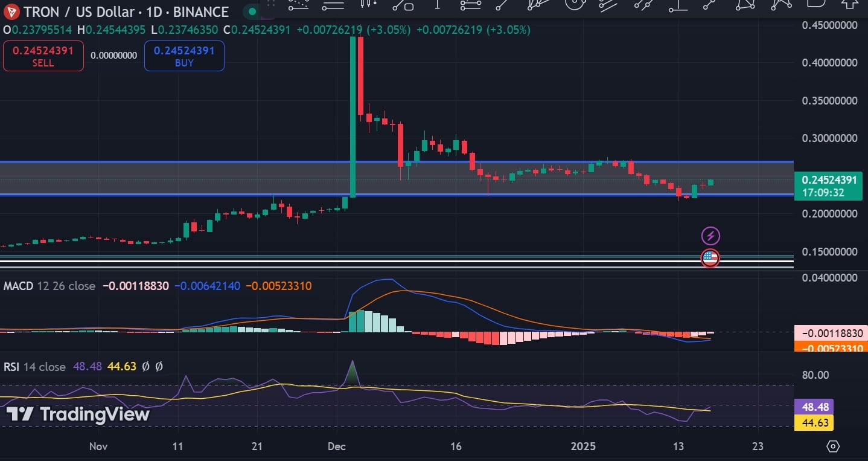The width and height of the screenshot is (868, 461).
Task: Click the purple 48.48 RSI axis label
Action: [814, 407]
